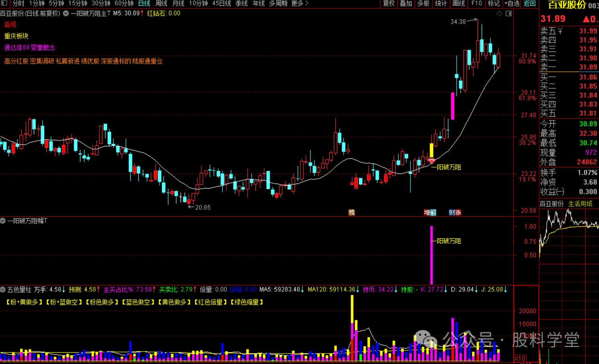Image resolution: width=599 pixels, height=364 pixels.
Task: Click the red diamond signal marker on candlestick
Action: pos(431,161)
